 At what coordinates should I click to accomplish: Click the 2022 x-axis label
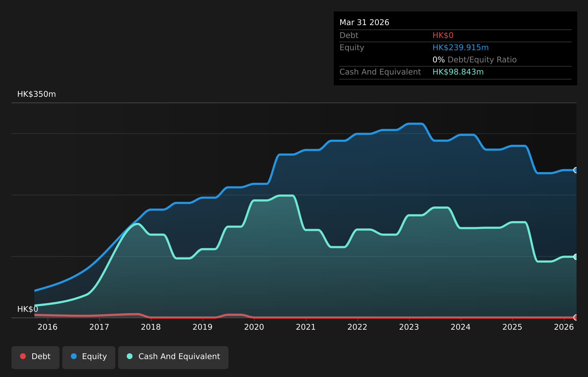[357, 327]
